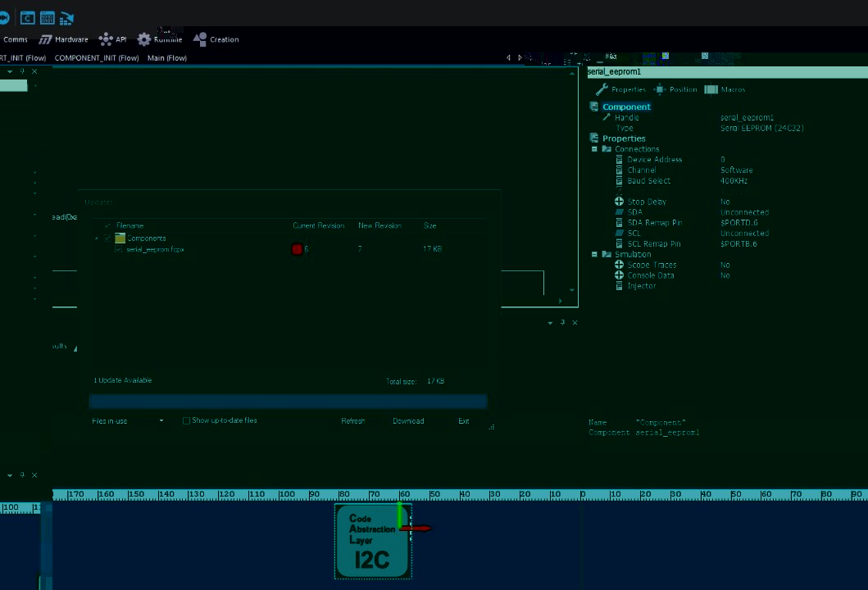Click the Exit button in Updates
Image resolution: width=868 pixels, height=590 pixels.
point(463,420)
